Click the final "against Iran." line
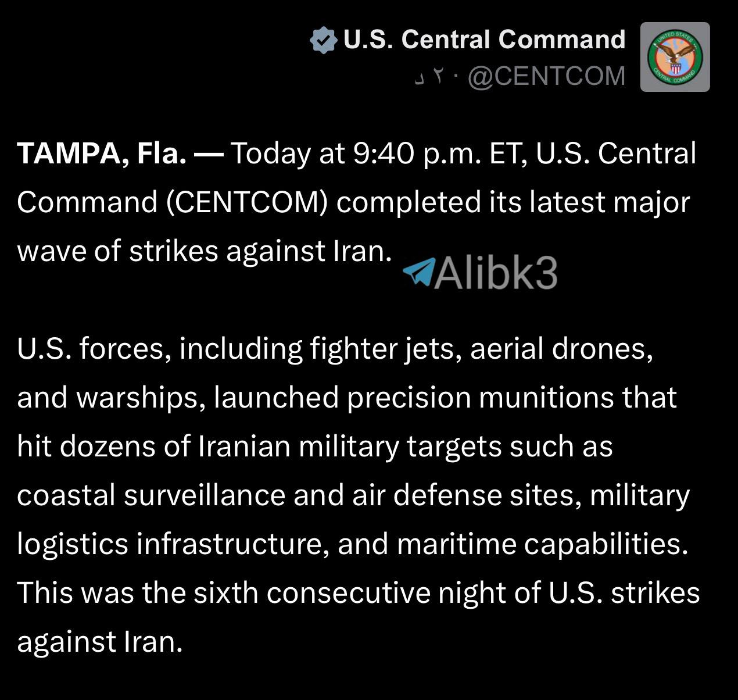738x700 pixels. (x=100, y=642)
